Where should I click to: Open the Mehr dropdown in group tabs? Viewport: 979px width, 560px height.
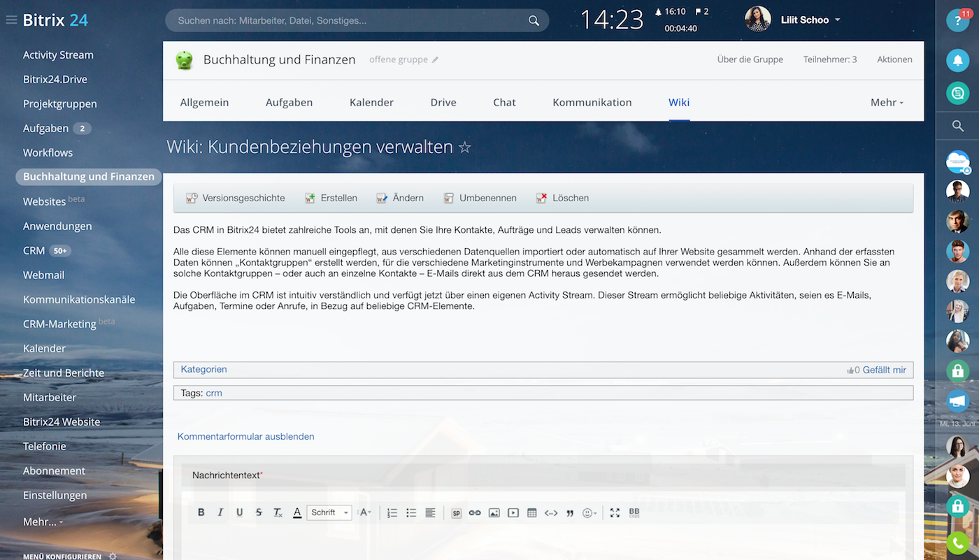[887, 102]
